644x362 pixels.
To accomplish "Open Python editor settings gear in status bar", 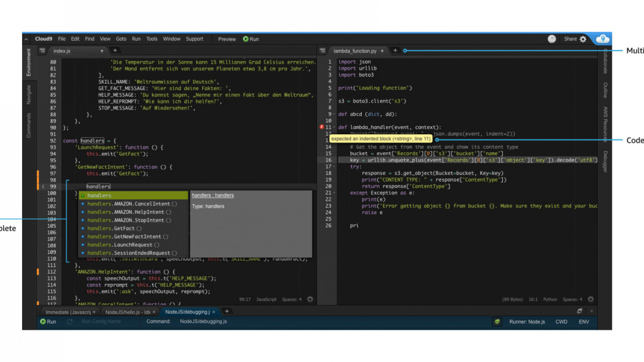I will [x=591, y=299].
